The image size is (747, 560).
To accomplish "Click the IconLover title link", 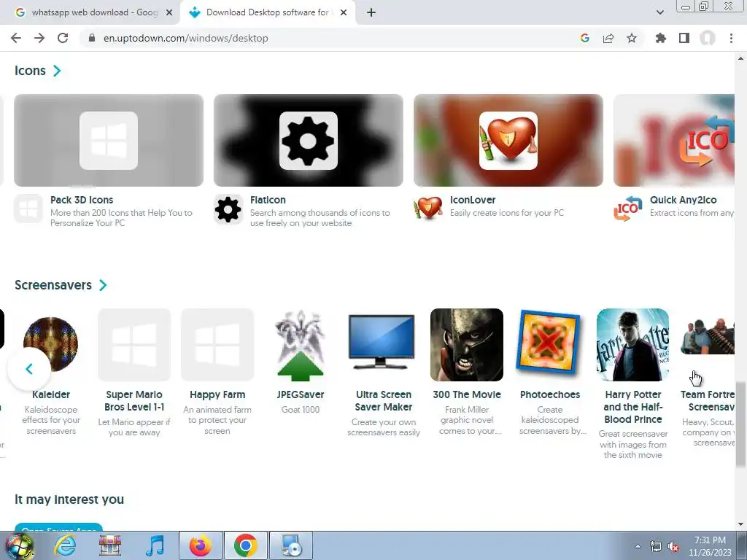I will 473,200.
